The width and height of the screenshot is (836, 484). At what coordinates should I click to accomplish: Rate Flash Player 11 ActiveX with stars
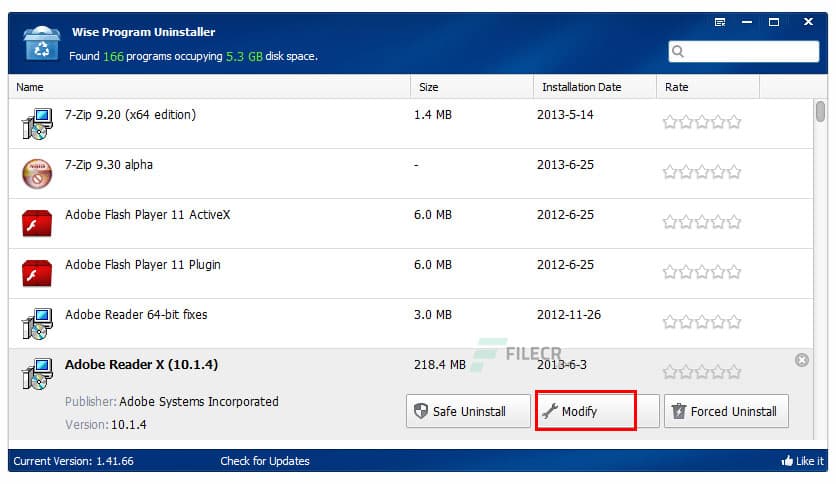click(702, 222)
